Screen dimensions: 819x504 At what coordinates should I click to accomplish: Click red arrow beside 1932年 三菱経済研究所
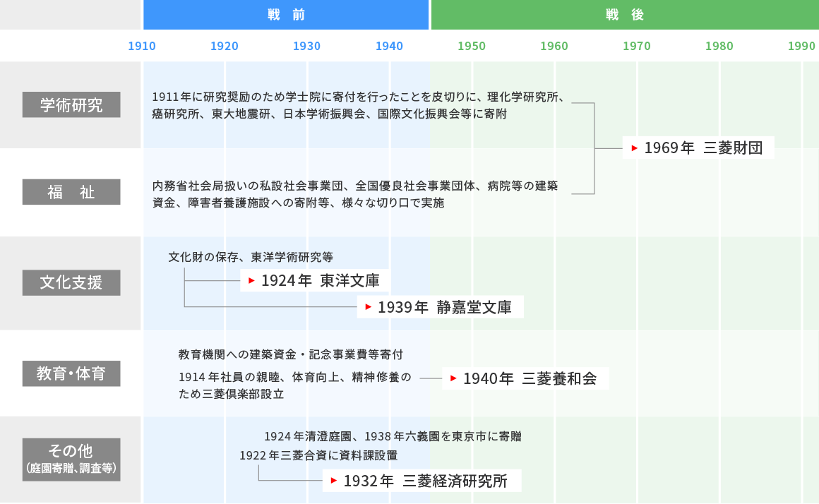[334, 481]
